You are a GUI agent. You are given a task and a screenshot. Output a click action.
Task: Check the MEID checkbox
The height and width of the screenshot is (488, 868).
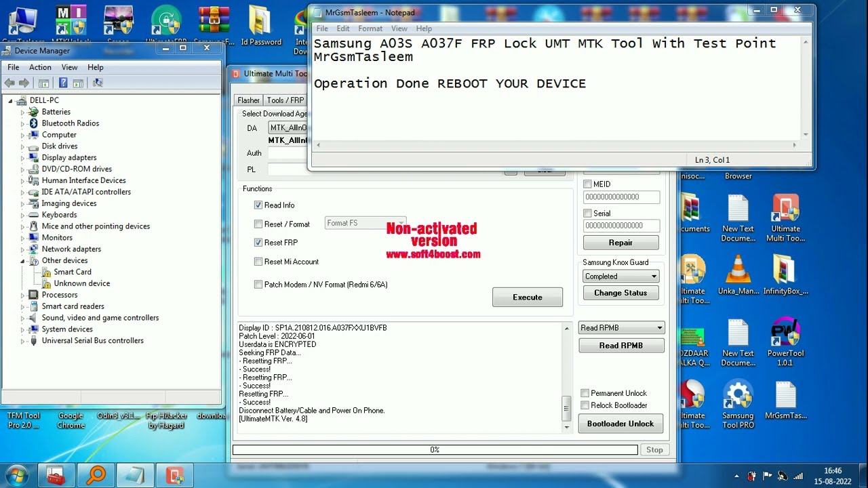tap(588, 184)
